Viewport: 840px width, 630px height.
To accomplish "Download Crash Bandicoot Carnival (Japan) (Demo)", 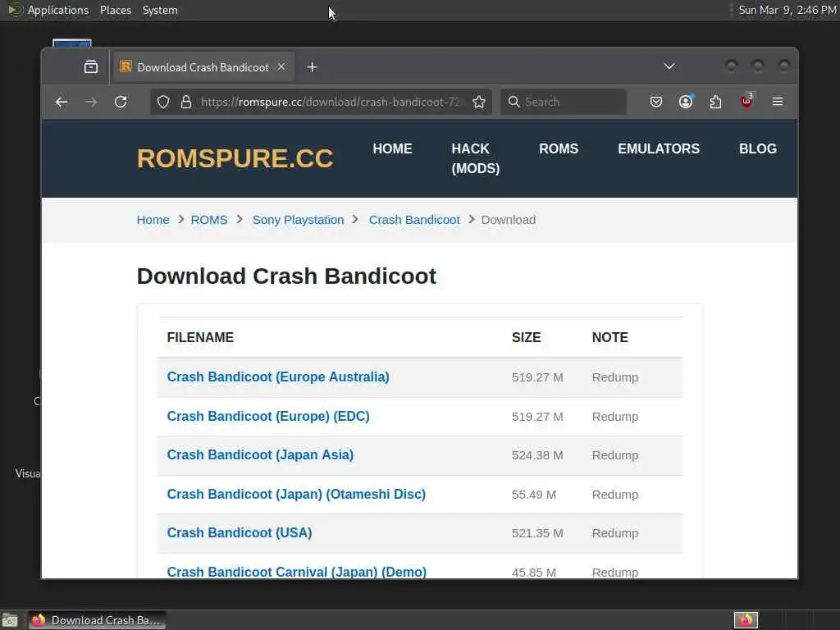I will tap(297, 572).
